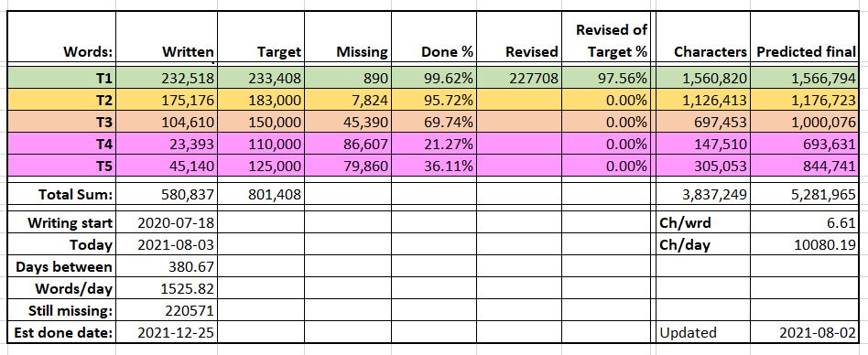Click the T5 row label

(x=61, y=166)
